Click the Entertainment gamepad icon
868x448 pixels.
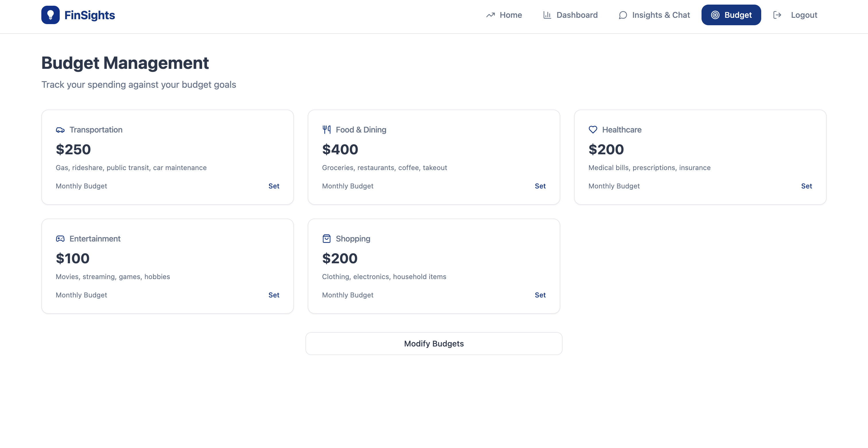tap(60, 239)
